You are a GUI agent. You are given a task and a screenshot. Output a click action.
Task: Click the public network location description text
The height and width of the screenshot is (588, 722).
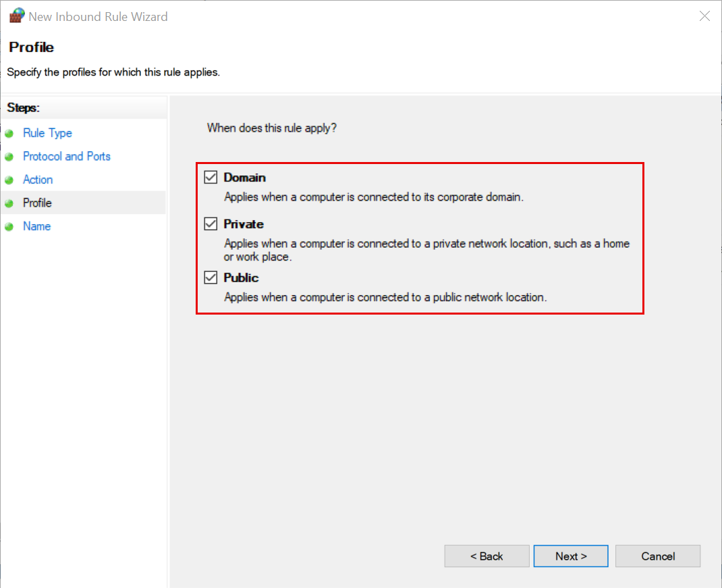click(385, 297)
